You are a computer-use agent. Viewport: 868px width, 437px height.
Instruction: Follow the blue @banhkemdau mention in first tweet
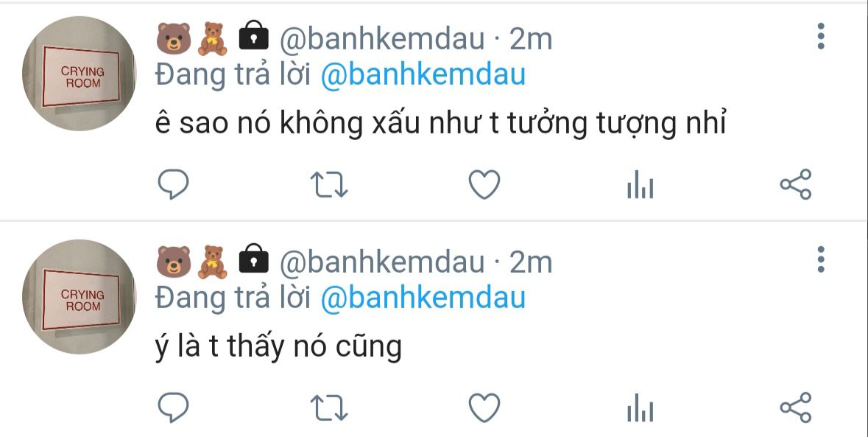pyautogui.click(x=423, y=74)
